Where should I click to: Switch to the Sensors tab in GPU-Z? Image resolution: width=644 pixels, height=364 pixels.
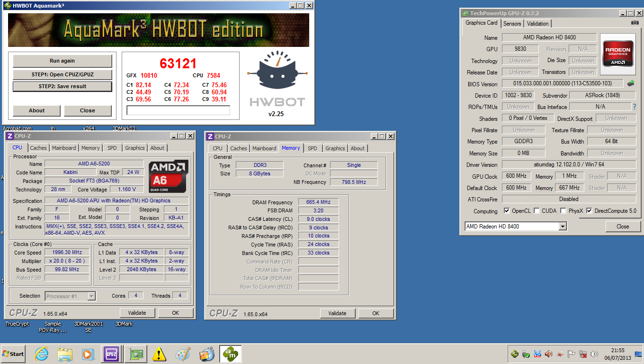[512, 24]
